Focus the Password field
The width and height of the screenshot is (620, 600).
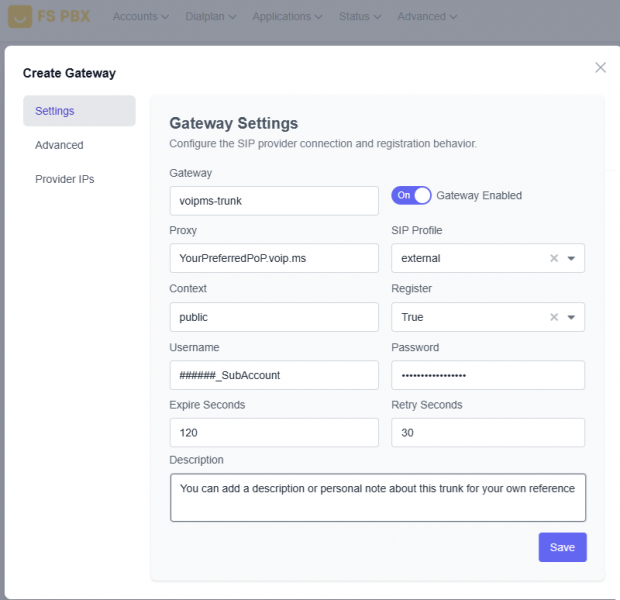pos(488,375)
